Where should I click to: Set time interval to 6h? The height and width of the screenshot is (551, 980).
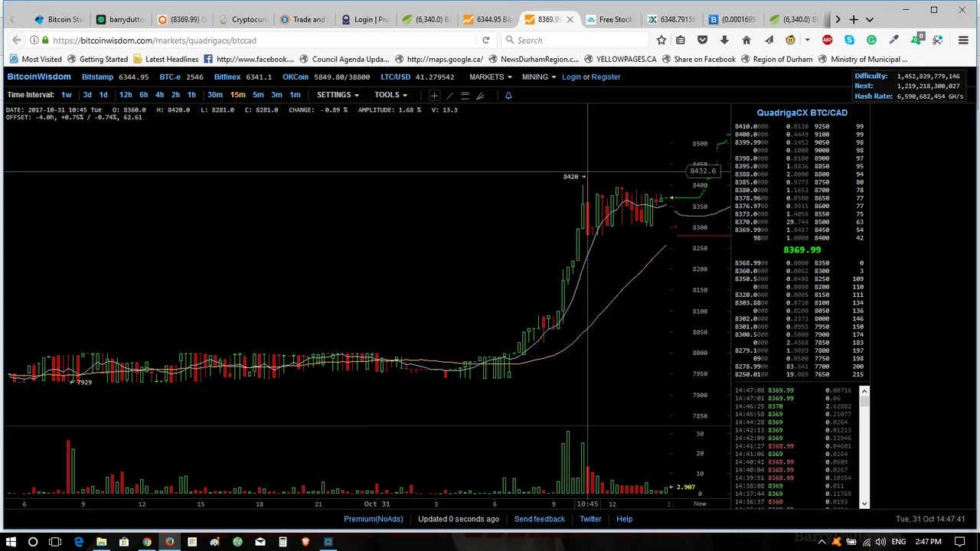(143, 95)
